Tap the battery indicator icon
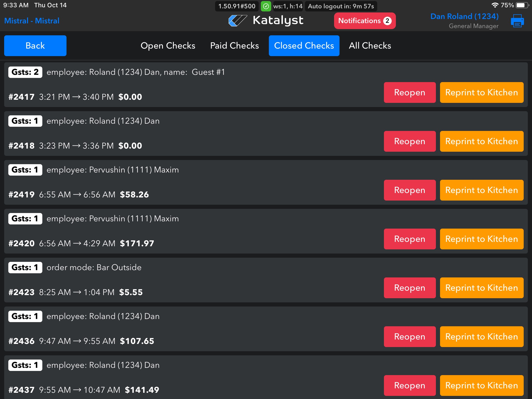This screenshot has width=532, height=399. pos(522,5)
